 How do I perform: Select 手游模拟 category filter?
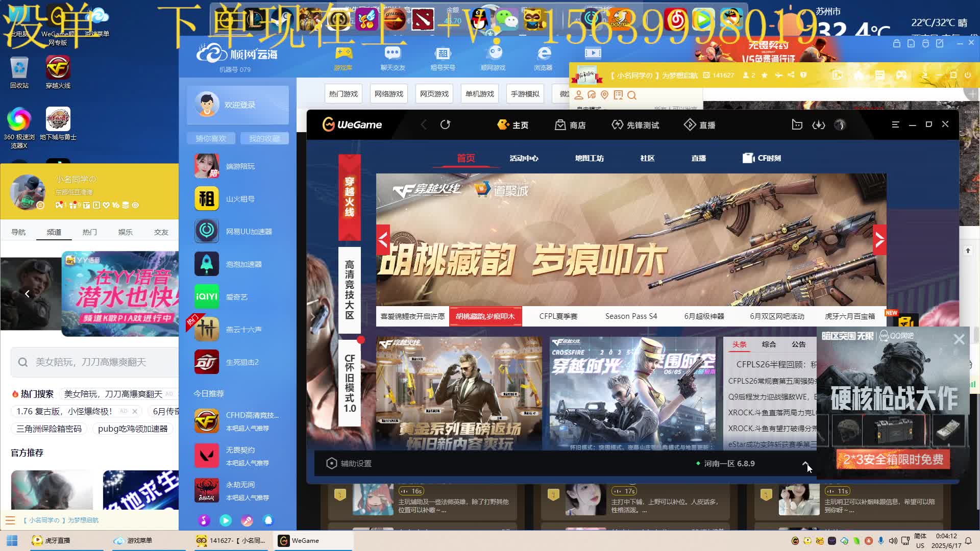(525, 94)
